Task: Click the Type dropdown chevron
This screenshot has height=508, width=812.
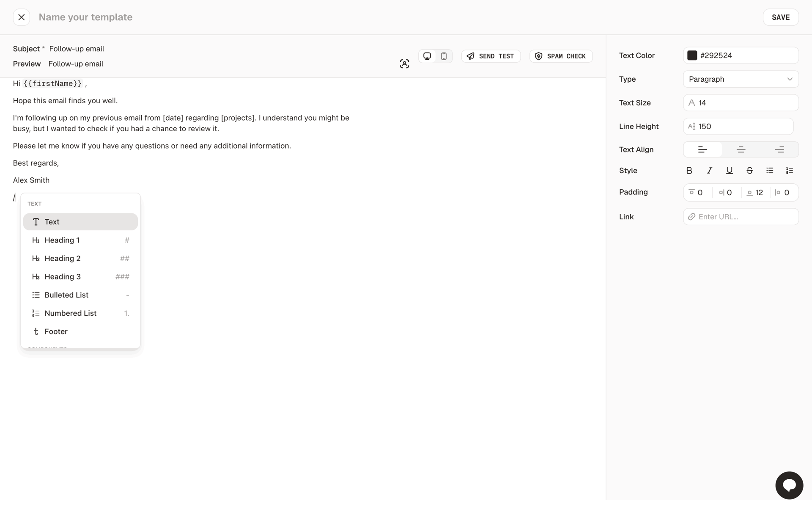Action: pos(789,79)
